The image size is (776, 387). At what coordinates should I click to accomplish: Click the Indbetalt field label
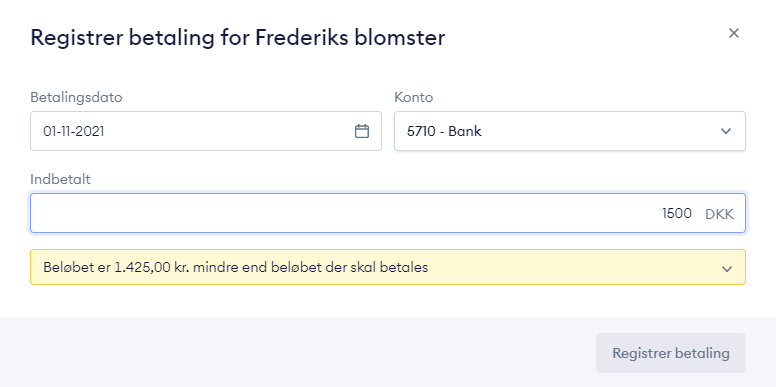click(x=60, y=179)
